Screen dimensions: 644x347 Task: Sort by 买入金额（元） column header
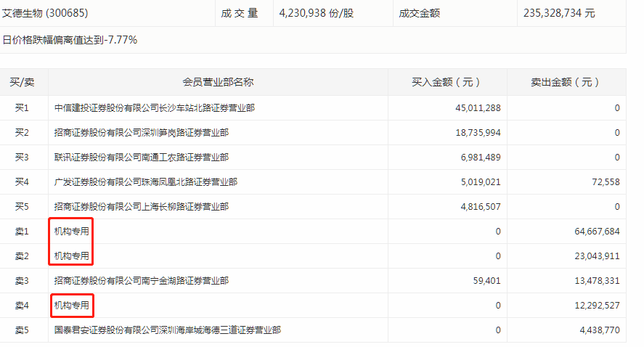pyautogui.click(x=446, y=82)
